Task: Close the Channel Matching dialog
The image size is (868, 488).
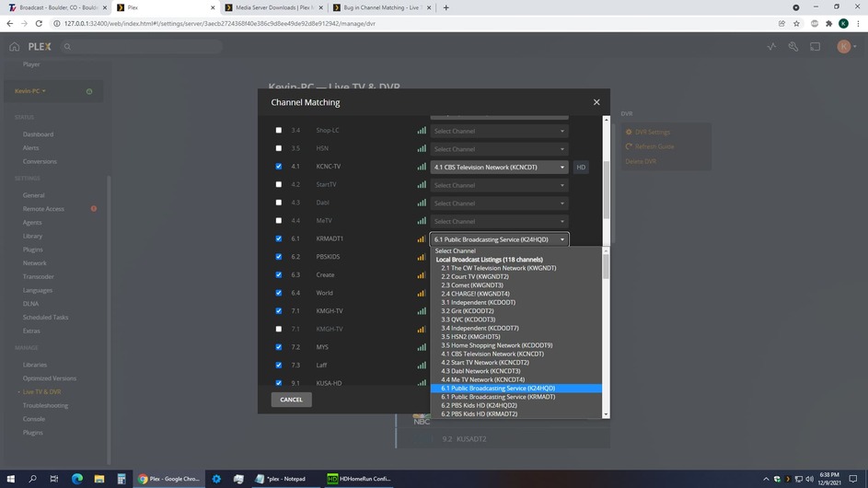Action: [596, 102]
